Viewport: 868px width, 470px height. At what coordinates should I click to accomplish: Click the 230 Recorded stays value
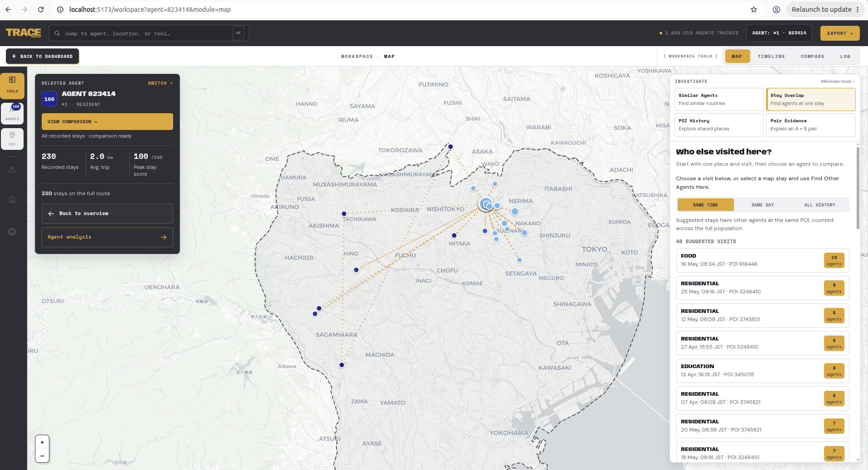[49, 157]
